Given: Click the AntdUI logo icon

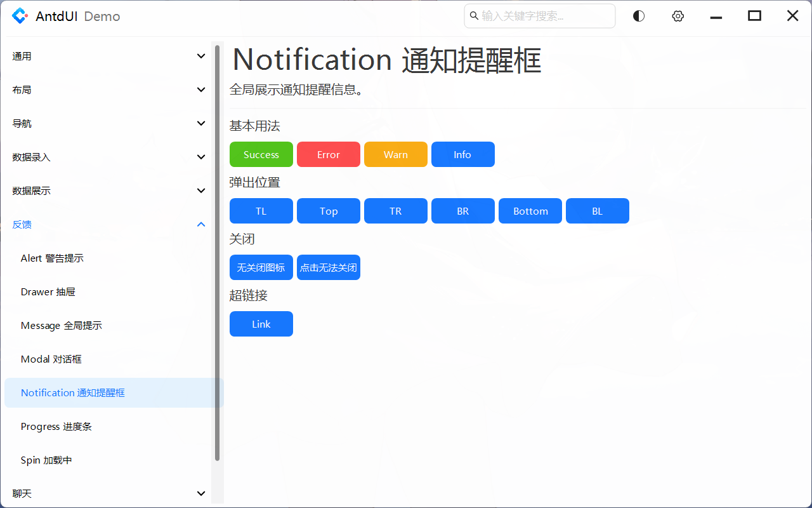Looking at the screenshot, I should pyautogui.click(x=20, y=16).
